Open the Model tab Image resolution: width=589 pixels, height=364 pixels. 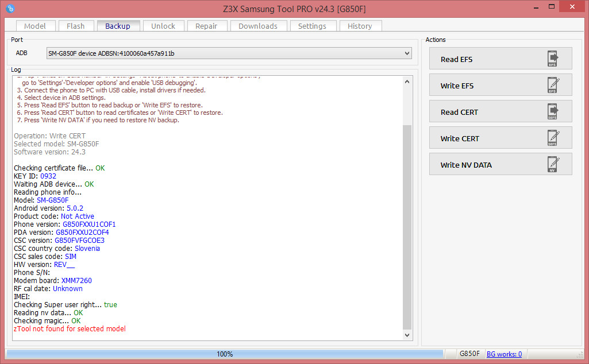point(35,26)
